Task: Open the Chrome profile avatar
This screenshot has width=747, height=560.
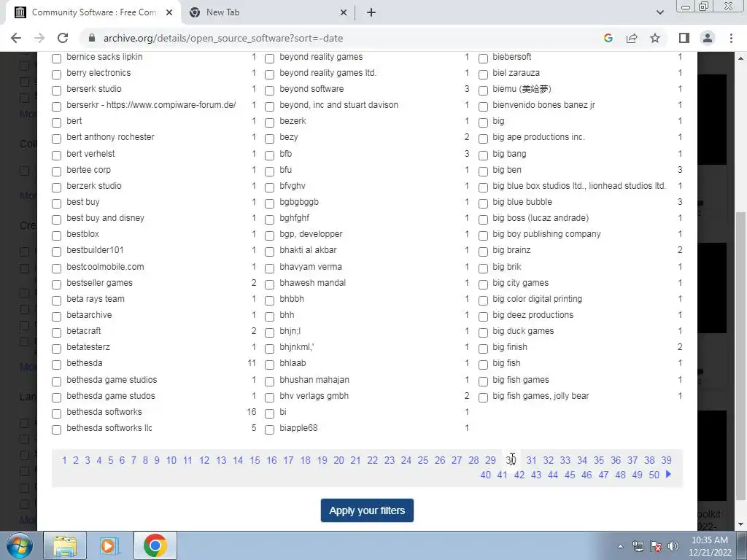Action: click(x=708, y=38)
